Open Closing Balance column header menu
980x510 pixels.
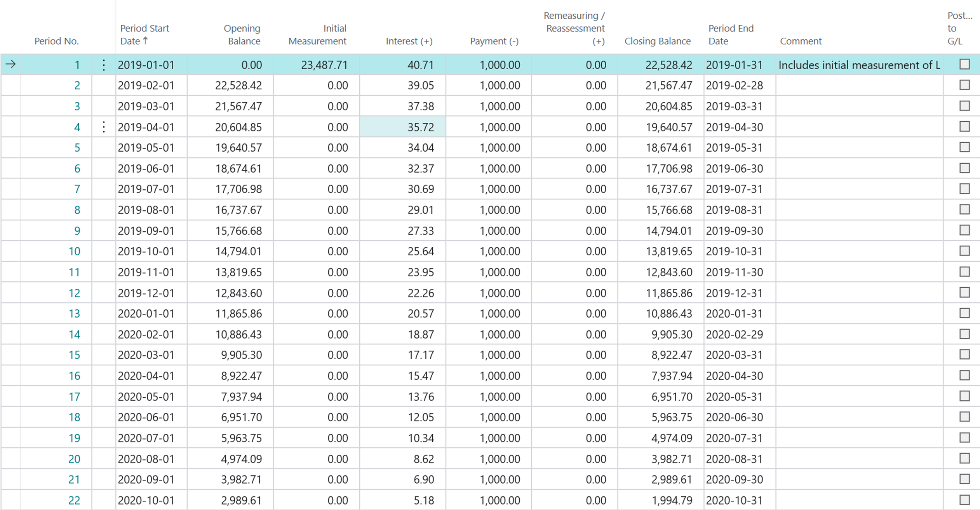pyautogui.click(x=657, y=41)
